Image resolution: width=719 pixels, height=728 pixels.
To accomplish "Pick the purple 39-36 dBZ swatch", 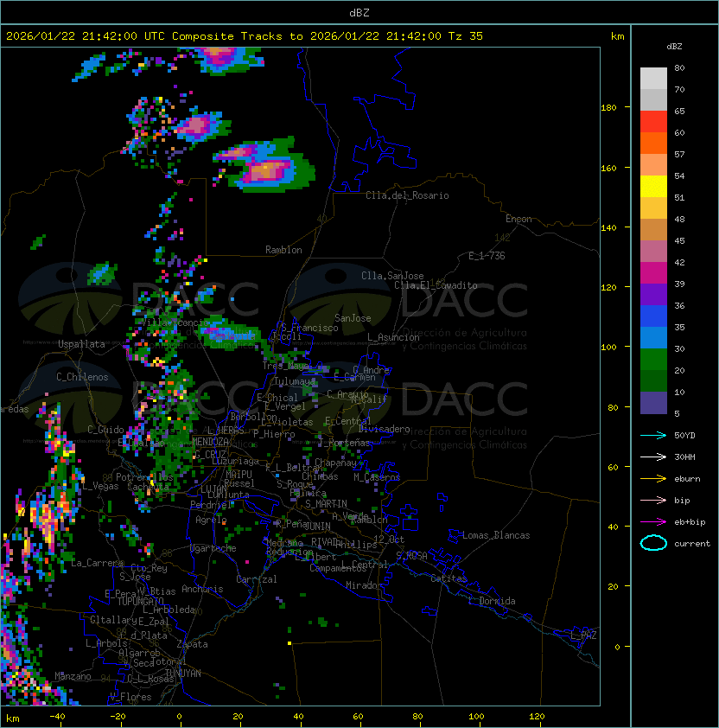I will pyautogui.click(x=653, y=295).
